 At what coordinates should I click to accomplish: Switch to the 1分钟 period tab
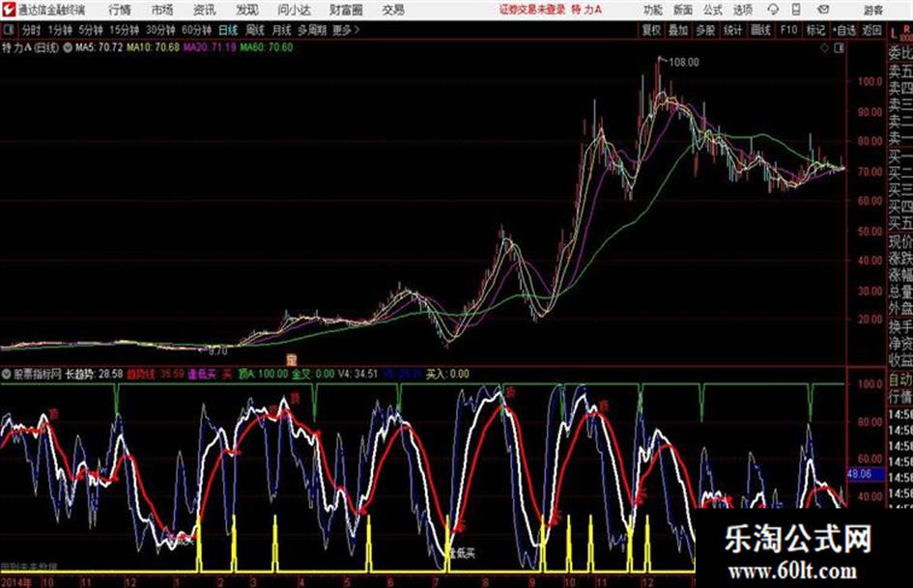pyautogui.click(x=60, y=30)
